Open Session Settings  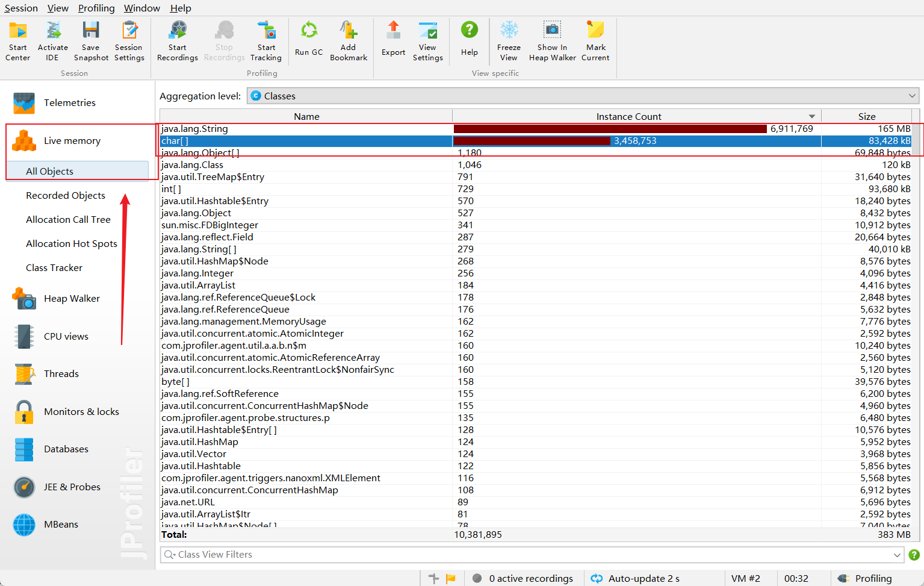129,41
